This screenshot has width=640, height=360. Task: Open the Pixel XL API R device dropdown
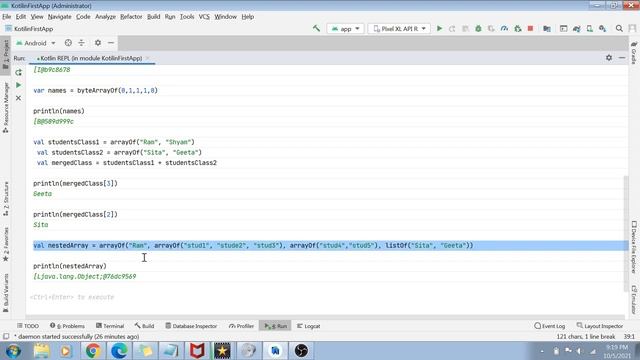click(x=399, y=29)
